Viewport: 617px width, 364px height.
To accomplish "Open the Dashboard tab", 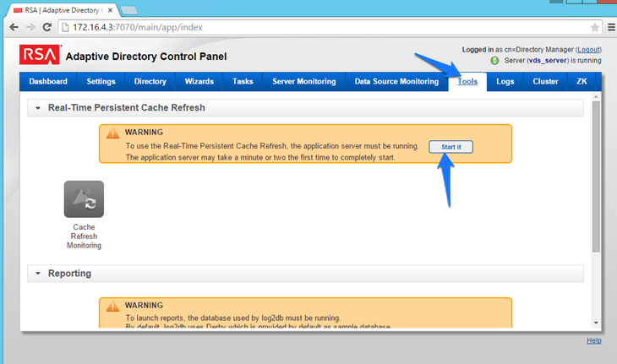I will coord(48,81).
